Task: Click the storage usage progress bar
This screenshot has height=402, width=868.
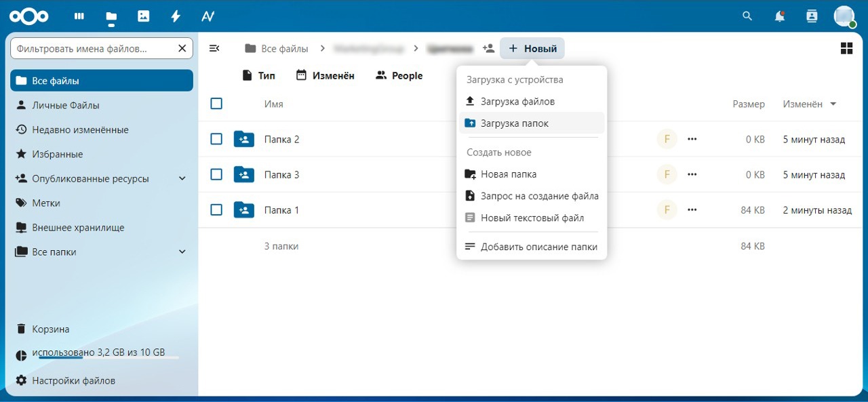Action: click(108, 357)
